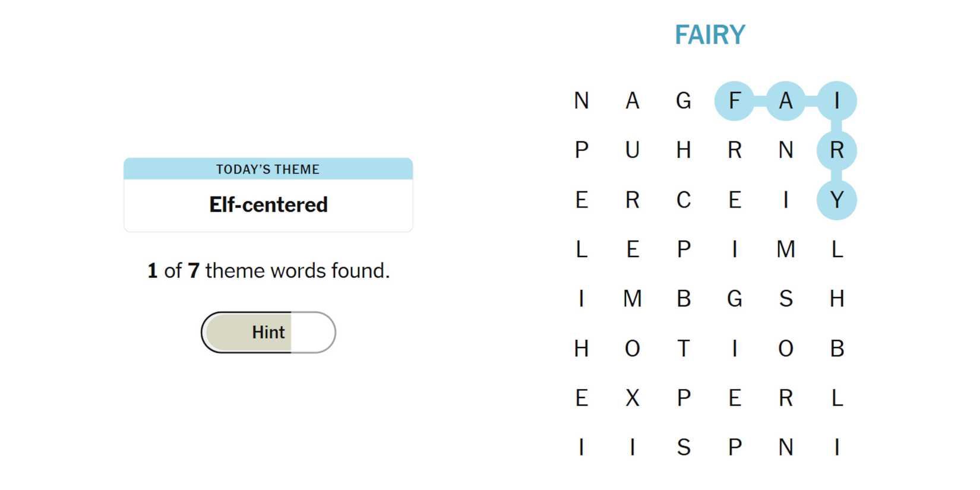Screen dimensions: 980x490
Task: Select the highlighted letter F tile
Action: click(735, 101)
